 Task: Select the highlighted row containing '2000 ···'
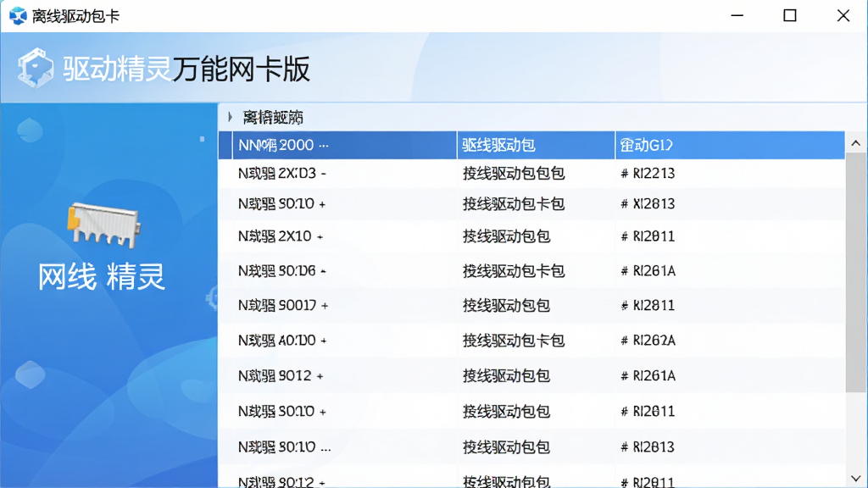pyautogui.click(x=531, y=145)
